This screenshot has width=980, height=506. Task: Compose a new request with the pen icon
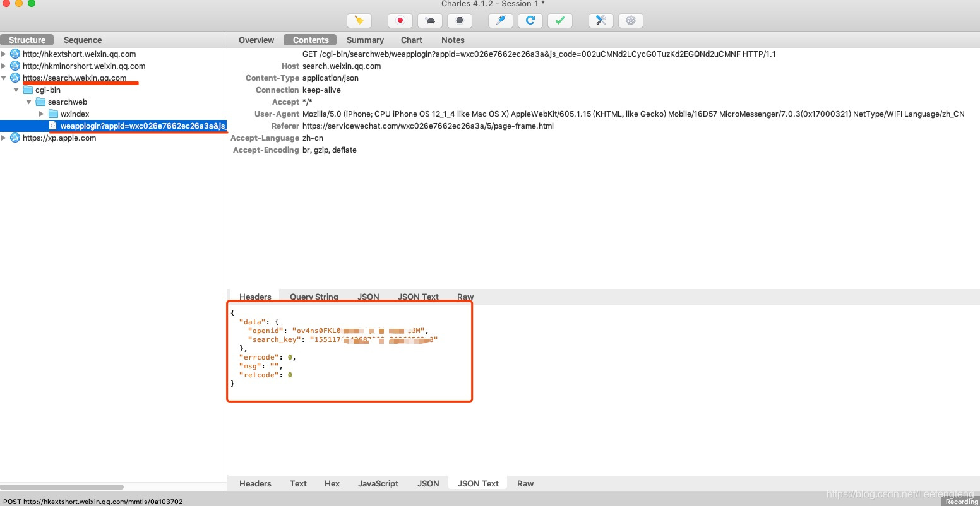pos(500,20)
